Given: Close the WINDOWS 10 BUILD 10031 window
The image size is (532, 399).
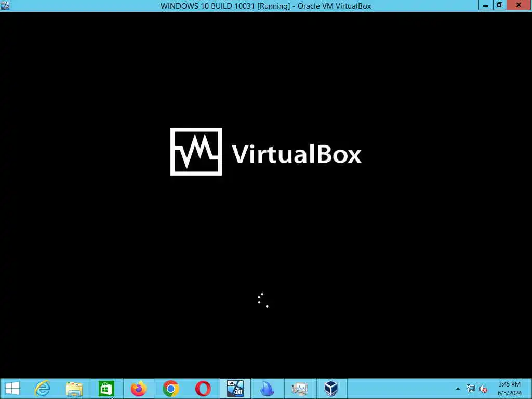Looking at the screenshot, I should coord(519,5).
